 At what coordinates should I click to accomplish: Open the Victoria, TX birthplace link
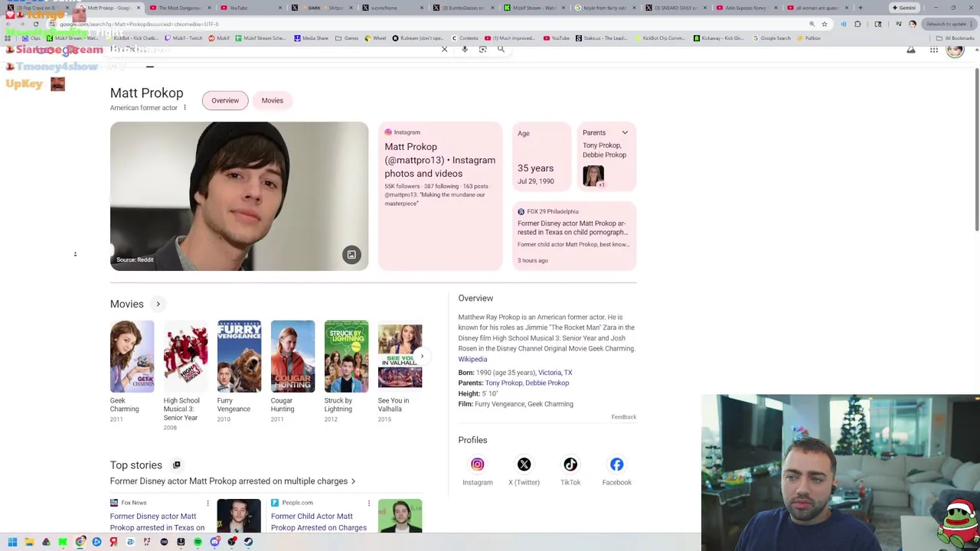pyautogui.click(x=555, y=373)
